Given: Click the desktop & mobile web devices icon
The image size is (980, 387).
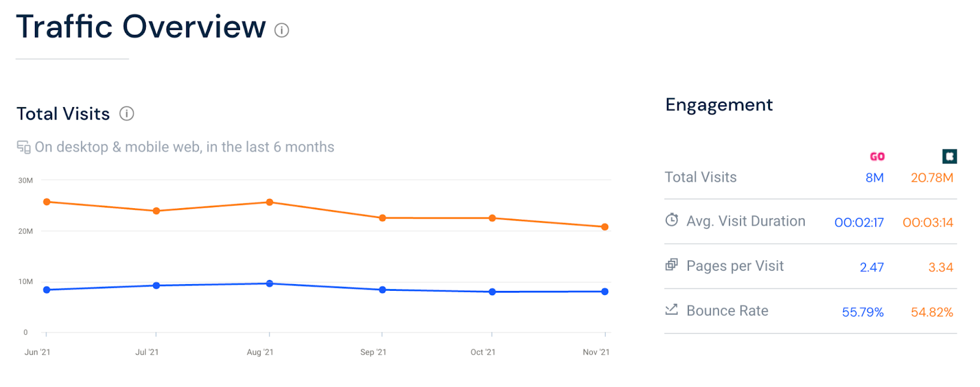Looking at the screenshot, I should click(x=23, y=147).
